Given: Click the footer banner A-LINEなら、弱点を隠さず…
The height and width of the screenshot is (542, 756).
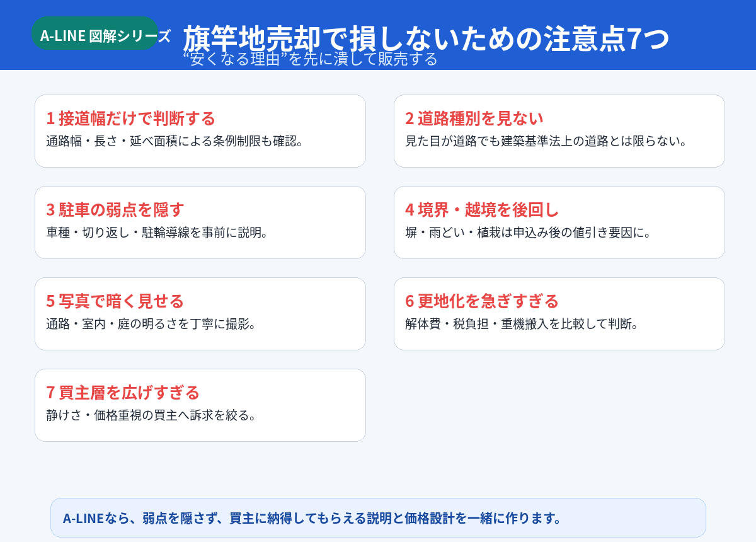Looking at the screenshot, I should 378,518.
